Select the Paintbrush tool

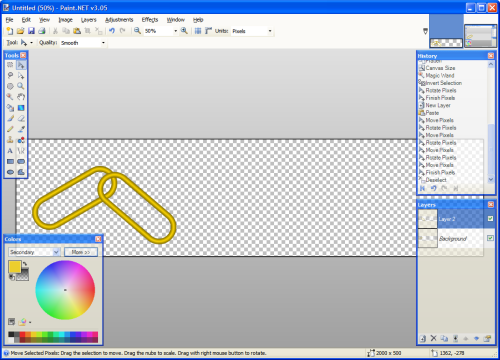[x=10, y=118]
